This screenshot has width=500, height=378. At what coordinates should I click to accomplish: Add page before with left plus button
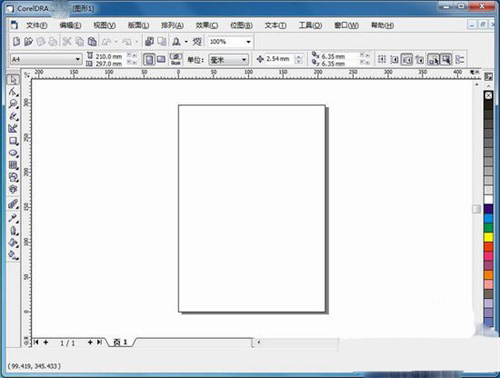(x=46, y=342)
